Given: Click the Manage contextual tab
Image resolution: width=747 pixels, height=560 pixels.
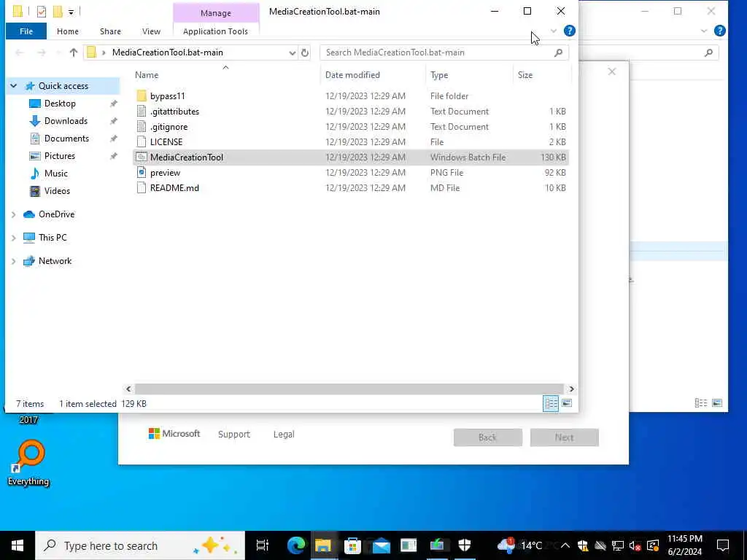Looking at the screenshot, I should pyautogui.click(x=216, y=13).
